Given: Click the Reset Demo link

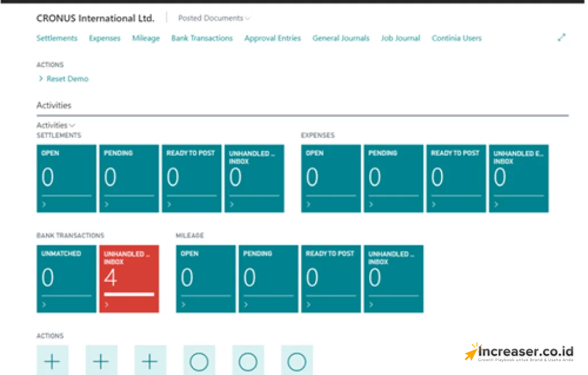Looking at the screenshot, I should [x=67, y=79].
